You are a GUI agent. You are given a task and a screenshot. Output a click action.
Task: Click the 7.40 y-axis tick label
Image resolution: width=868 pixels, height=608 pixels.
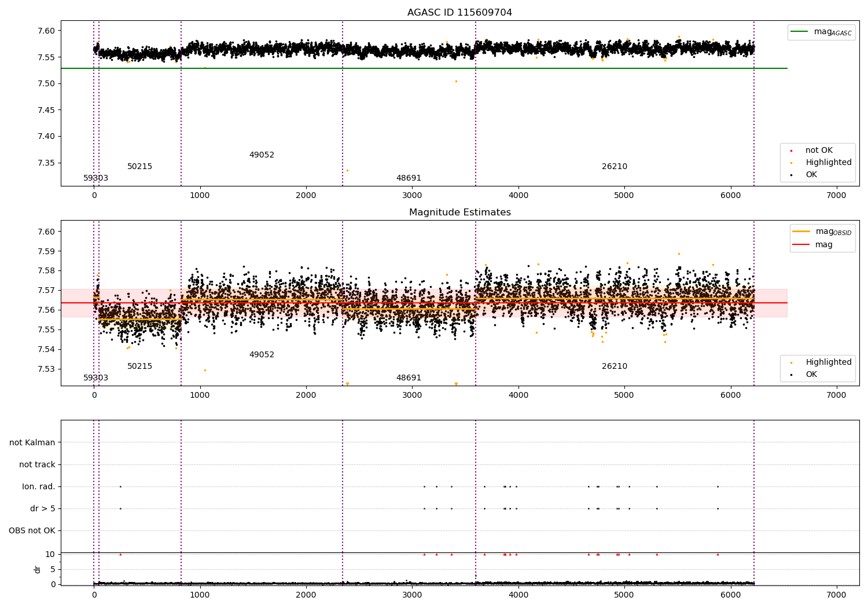(x=45, y=137)
